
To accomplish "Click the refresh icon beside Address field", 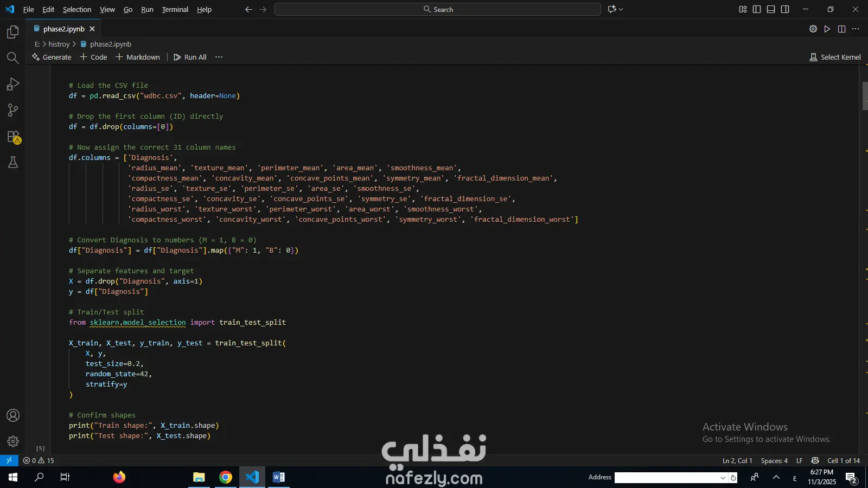I will coord(733,478).
